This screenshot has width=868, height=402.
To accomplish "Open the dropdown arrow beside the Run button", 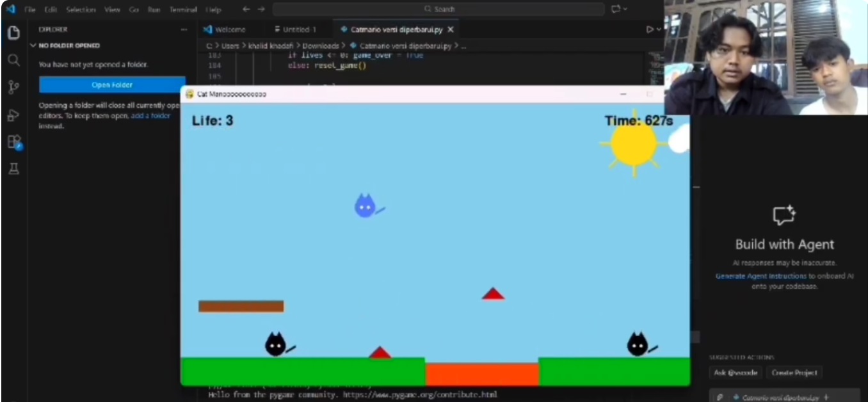I will (659, 29).
